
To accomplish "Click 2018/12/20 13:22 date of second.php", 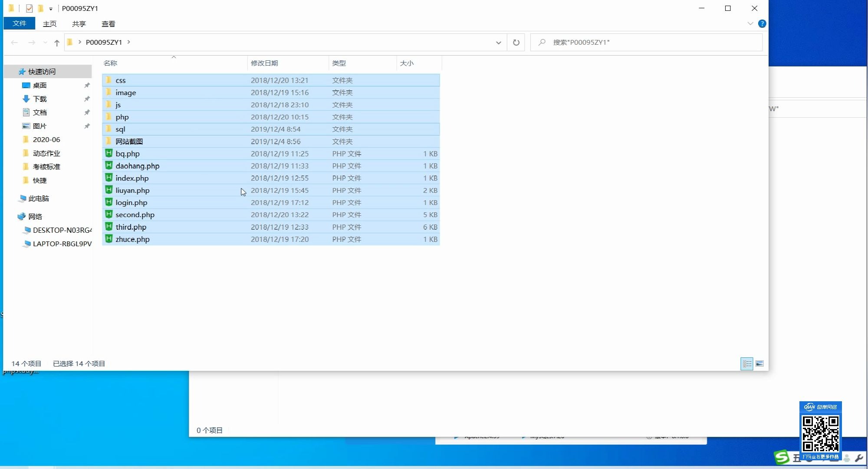I will (279, 215).
